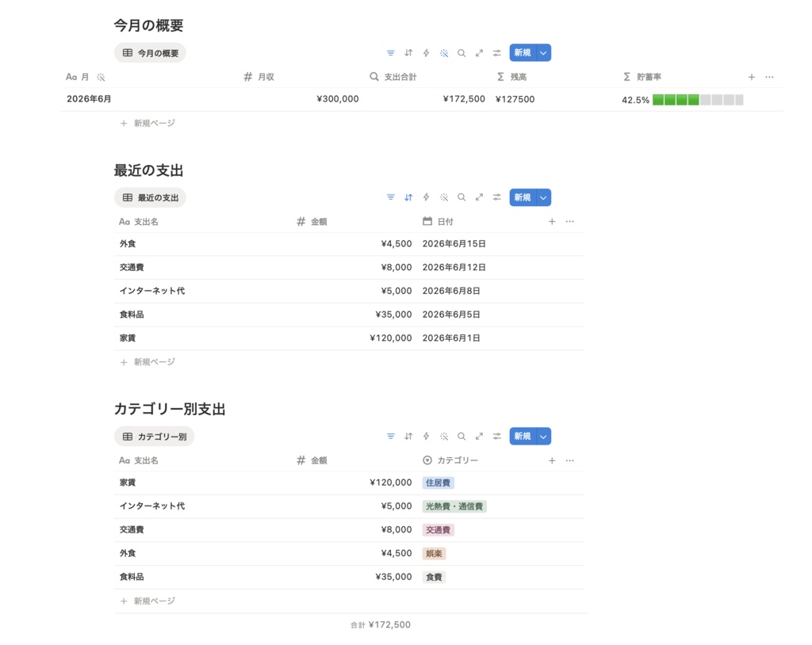Add 新規ページ under 最近の支出 table

click(147, 362)
